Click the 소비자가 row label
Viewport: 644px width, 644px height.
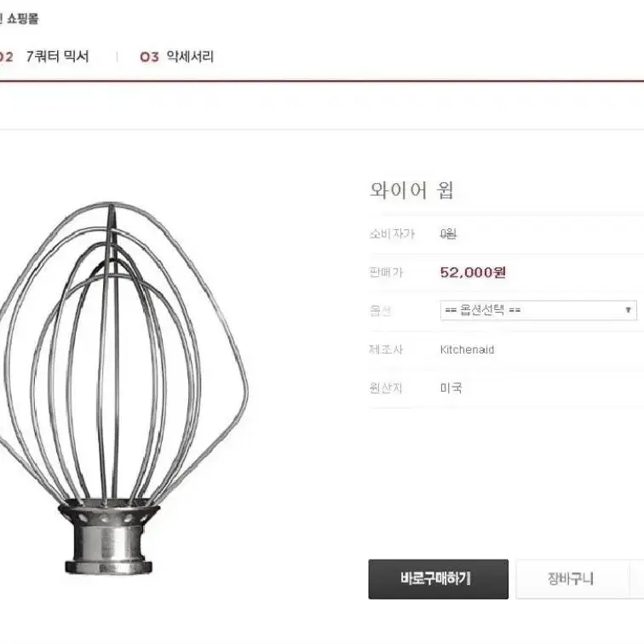click(x=392, y=233)
